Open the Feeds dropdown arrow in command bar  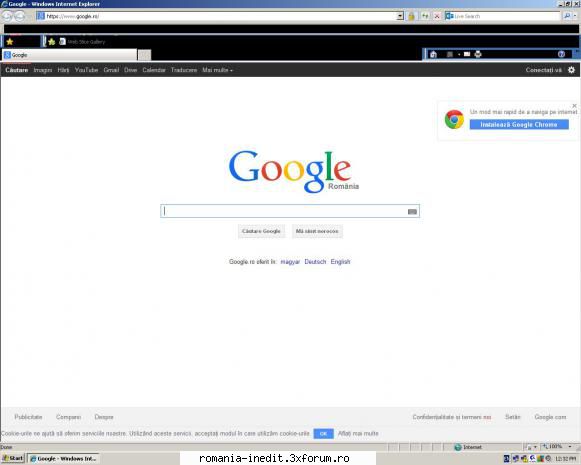click(x=459, y=54)
